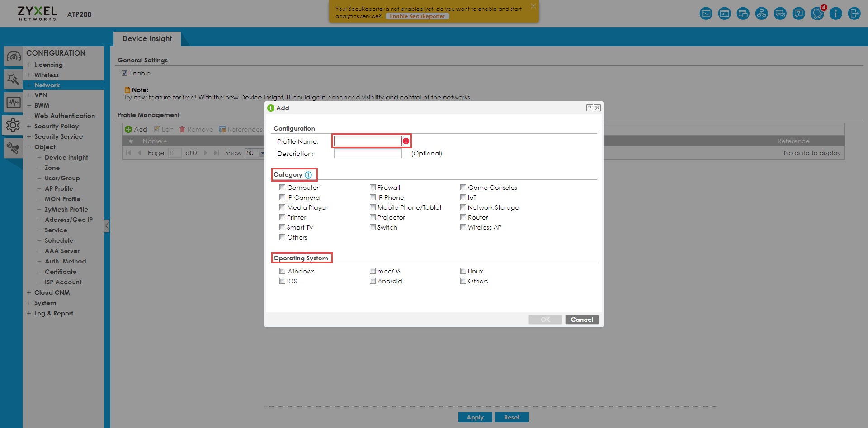Click the Category info icon

[308, 175]
